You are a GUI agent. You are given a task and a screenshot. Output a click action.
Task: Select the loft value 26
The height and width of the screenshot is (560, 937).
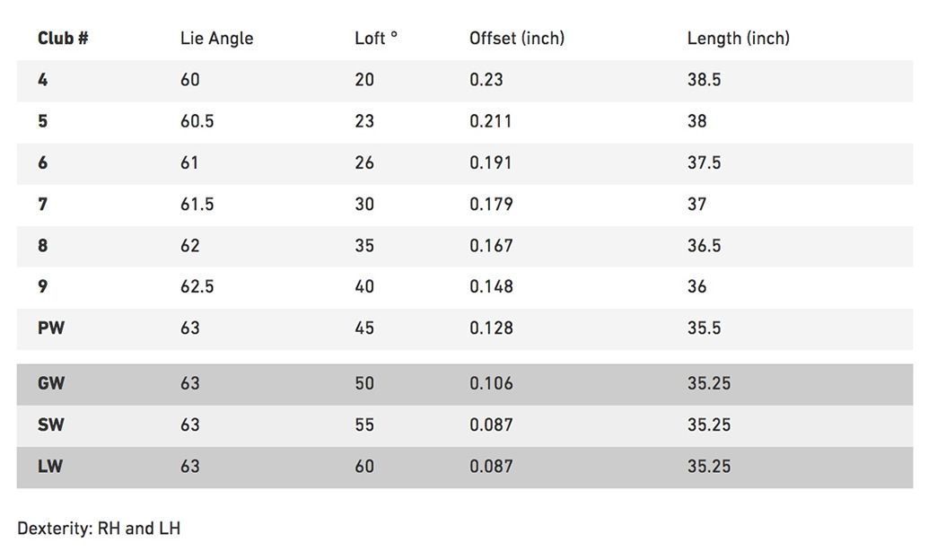364,162
